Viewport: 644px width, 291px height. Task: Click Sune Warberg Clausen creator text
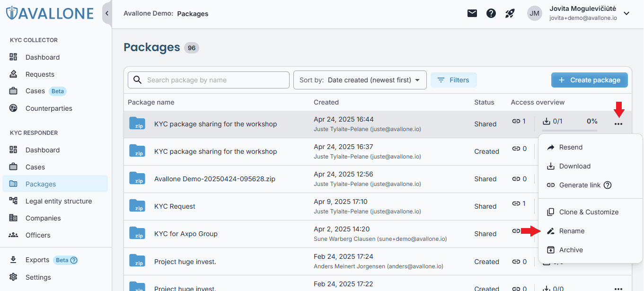pyautogui.click(x=380, y=239)
